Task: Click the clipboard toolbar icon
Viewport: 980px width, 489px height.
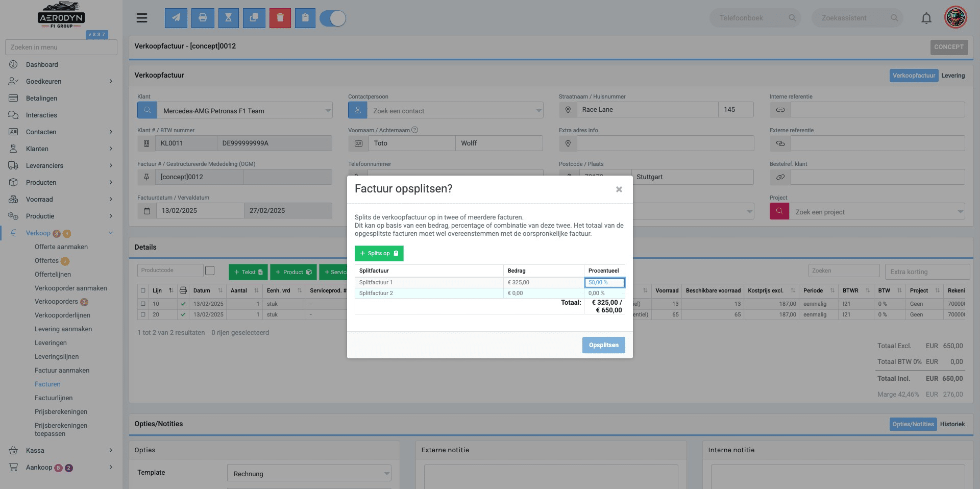Action: pyautogui.click(x=305, y=18)
